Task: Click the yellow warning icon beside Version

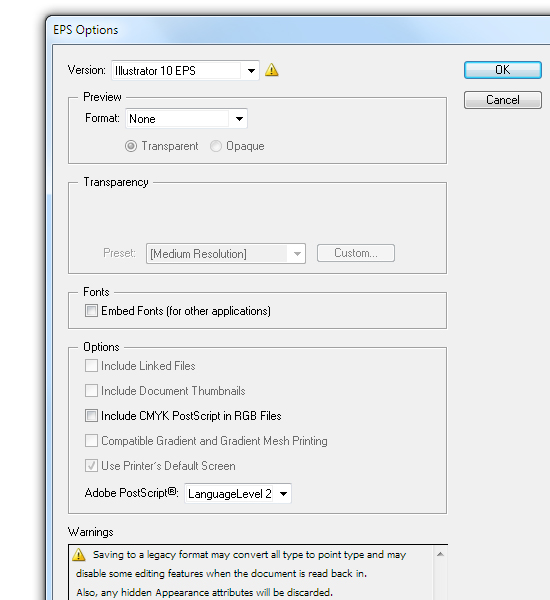Action: coord(271,70)
